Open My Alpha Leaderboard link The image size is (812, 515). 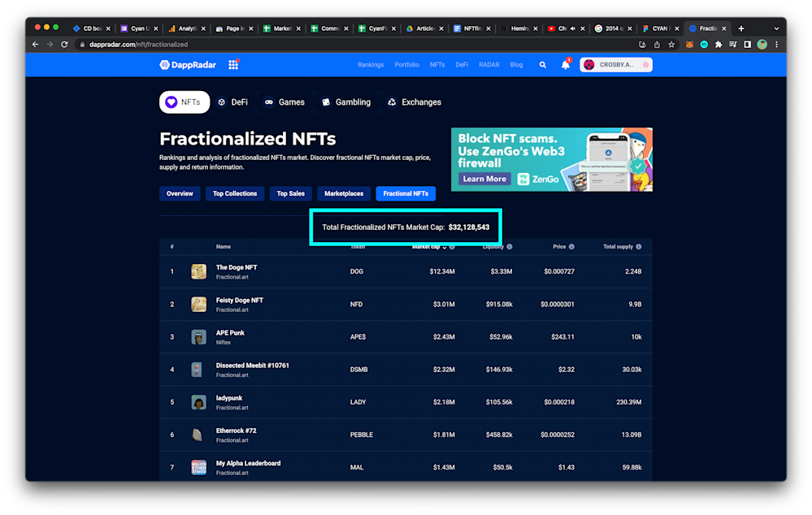tap(248, 463)
